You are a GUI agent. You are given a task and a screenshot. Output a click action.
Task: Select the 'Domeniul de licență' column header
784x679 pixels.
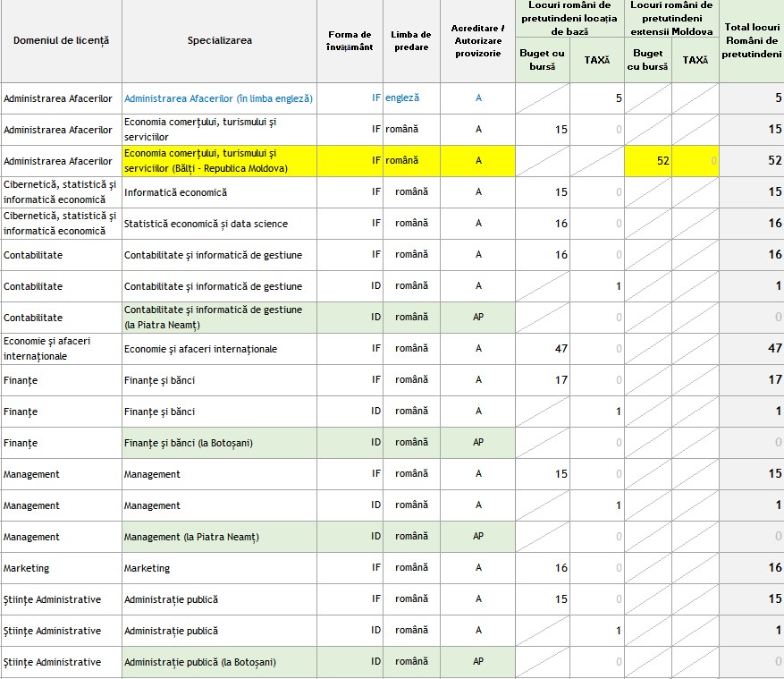61,40
